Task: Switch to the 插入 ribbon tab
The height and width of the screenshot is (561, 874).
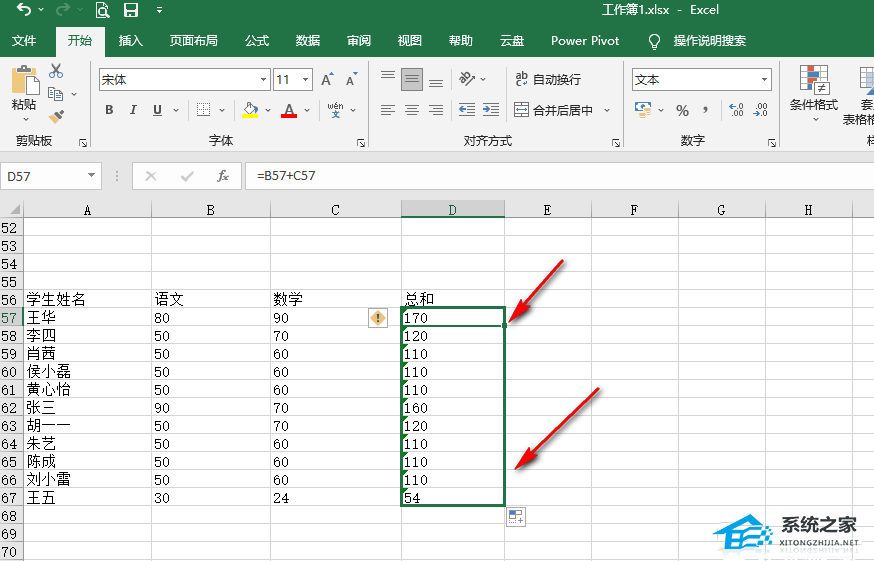Action: 131,41
